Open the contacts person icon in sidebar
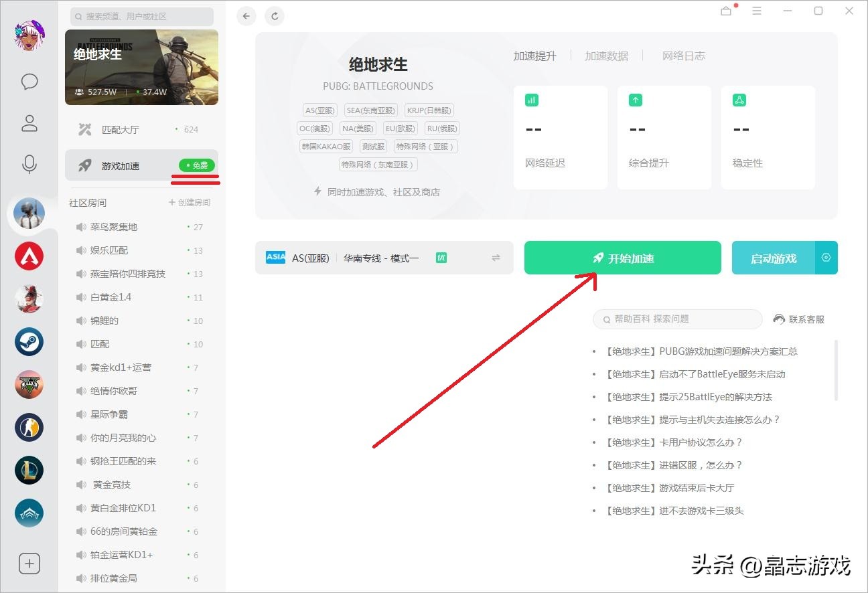The image size is (868, 593). [29, 123]
